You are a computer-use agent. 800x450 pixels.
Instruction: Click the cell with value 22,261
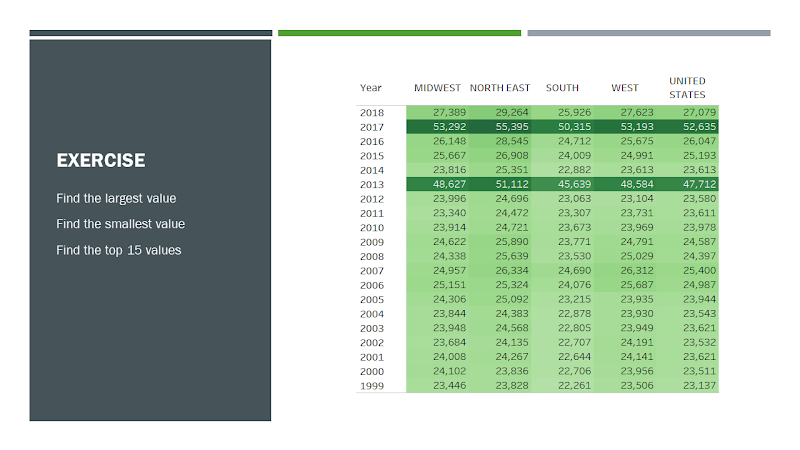562,385
